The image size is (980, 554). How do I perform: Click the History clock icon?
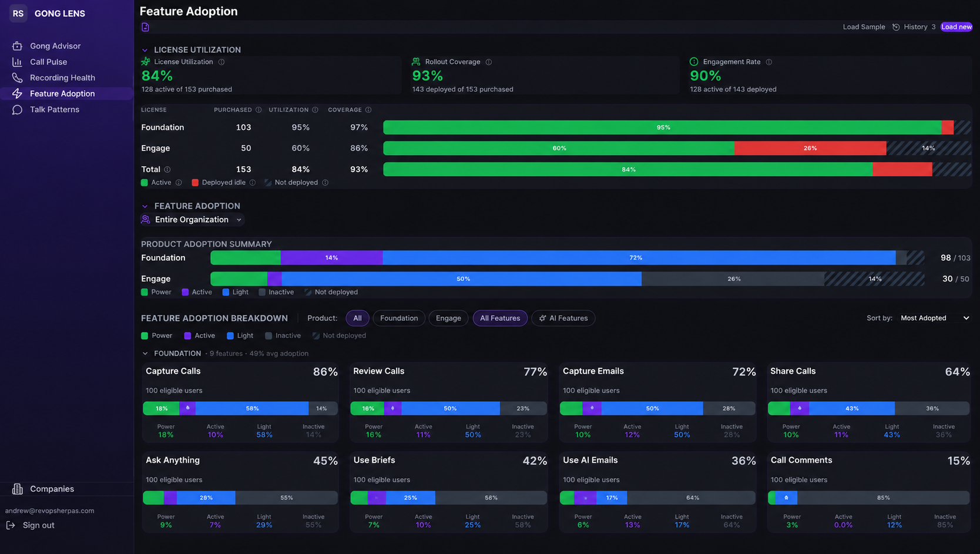896,27
